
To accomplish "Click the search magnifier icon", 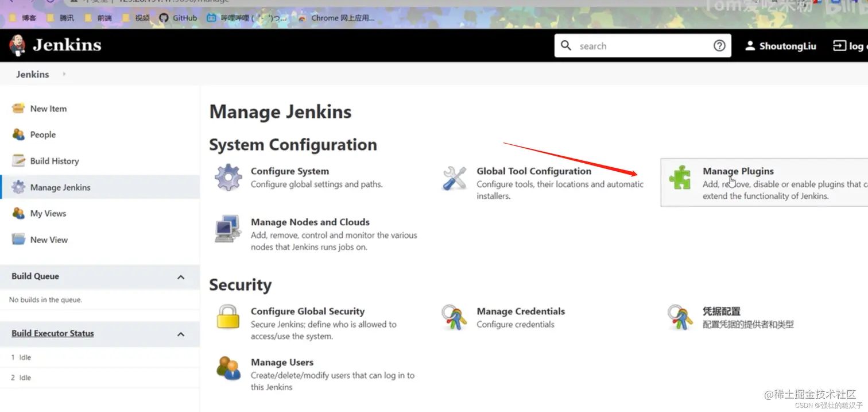I will (x=566, y=45).
